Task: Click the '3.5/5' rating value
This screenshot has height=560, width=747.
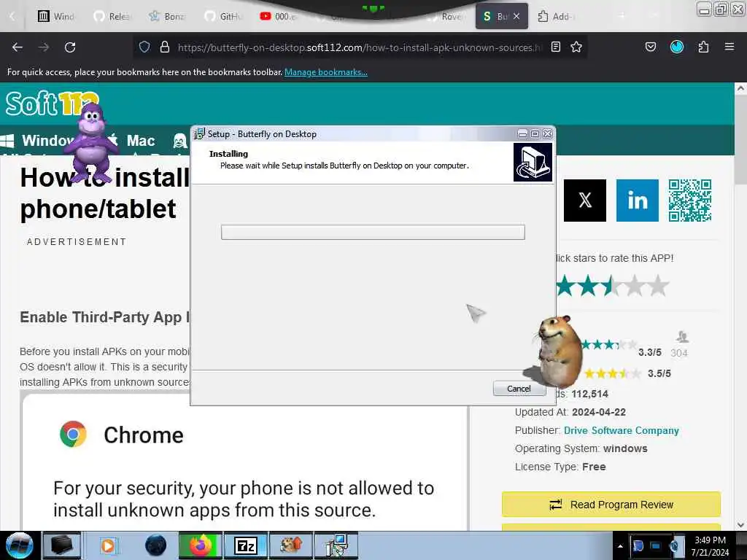Action: pos(659,373)
